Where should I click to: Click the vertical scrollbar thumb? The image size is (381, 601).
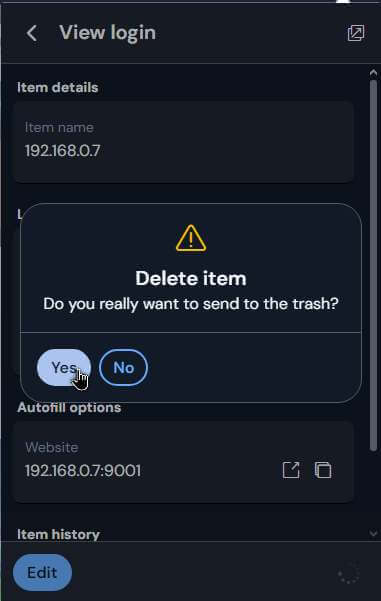pyautogui.click(x=373, y=266)
